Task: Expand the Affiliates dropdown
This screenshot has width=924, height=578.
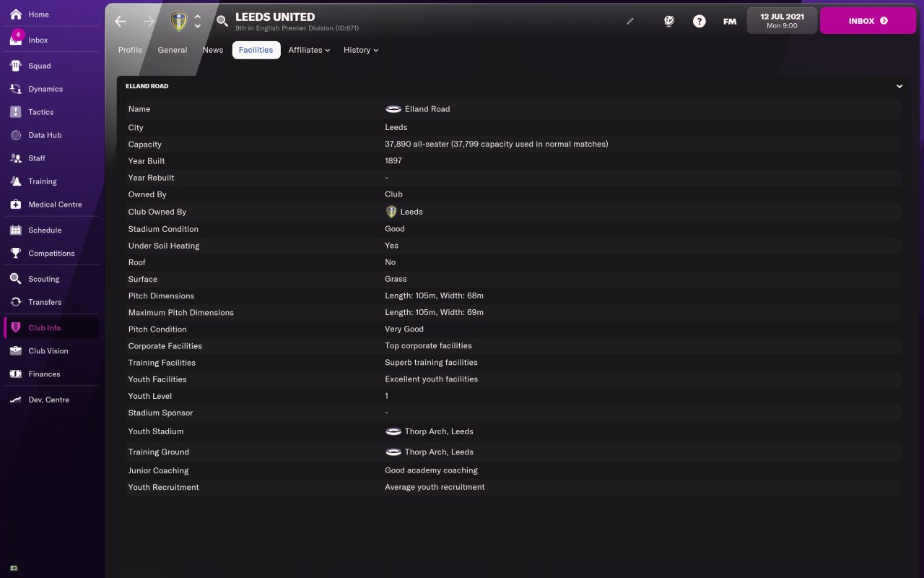Action: 309,50
